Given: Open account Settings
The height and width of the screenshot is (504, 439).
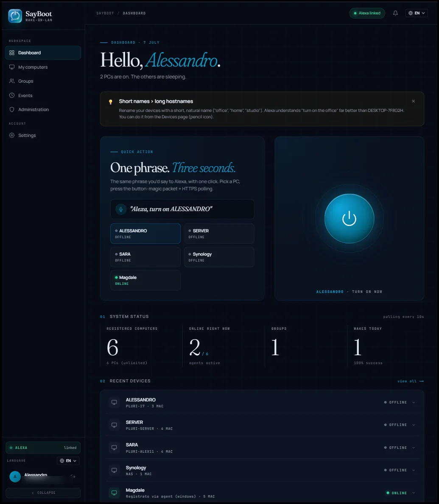Looking at the screenshot, I should coord(43,135).
